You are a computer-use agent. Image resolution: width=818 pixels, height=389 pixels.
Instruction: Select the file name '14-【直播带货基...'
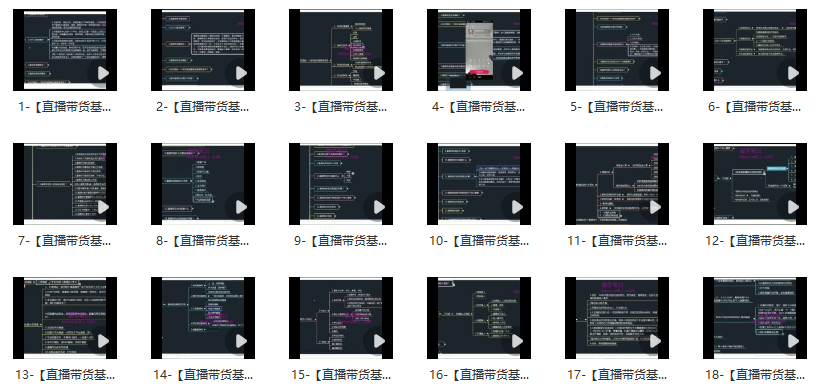pyautogui.click(x=203, y=375)
